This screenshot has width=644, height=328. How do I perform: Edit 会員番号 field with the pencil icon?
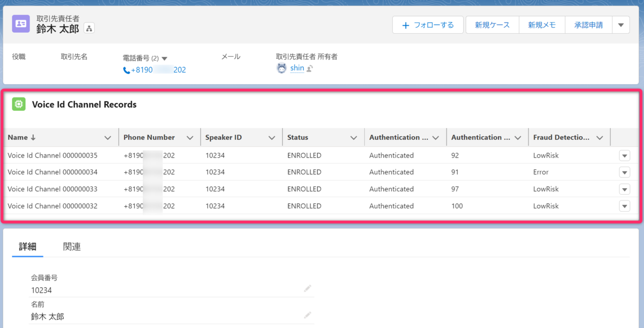pos(308,288)
